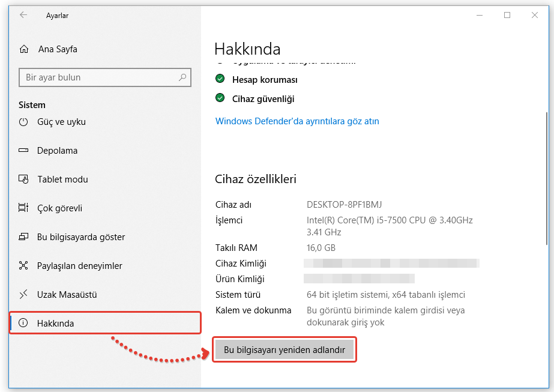Viewport: 554px width, 392px height.
Task: Click the Güç ve uyku power icon
Action: point(24,122)
